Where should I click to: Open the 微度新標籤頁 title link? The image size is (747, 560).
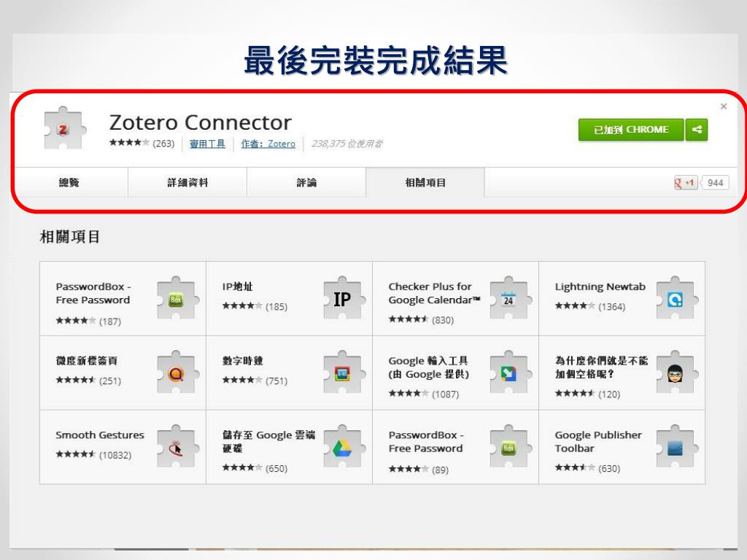(86, 361)
